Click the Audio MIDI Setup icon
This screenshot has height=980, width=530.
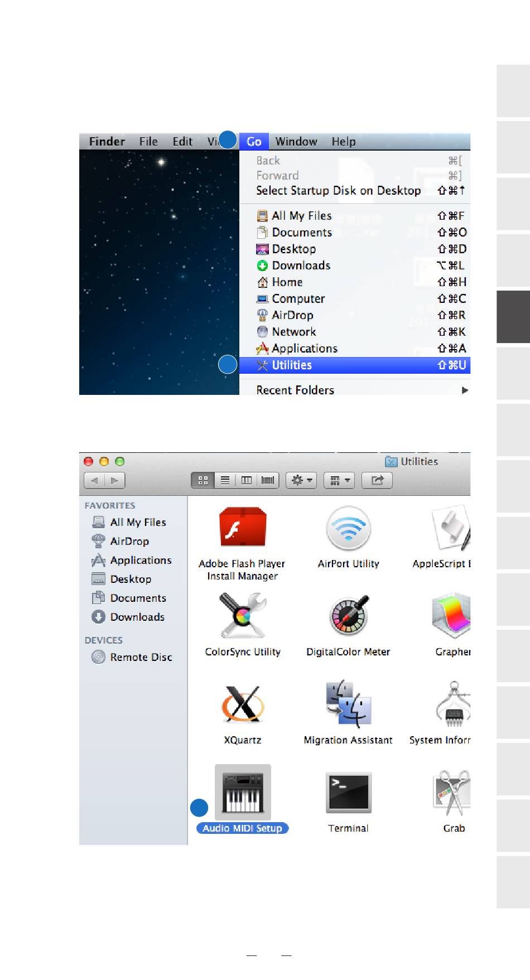(243, 792)
